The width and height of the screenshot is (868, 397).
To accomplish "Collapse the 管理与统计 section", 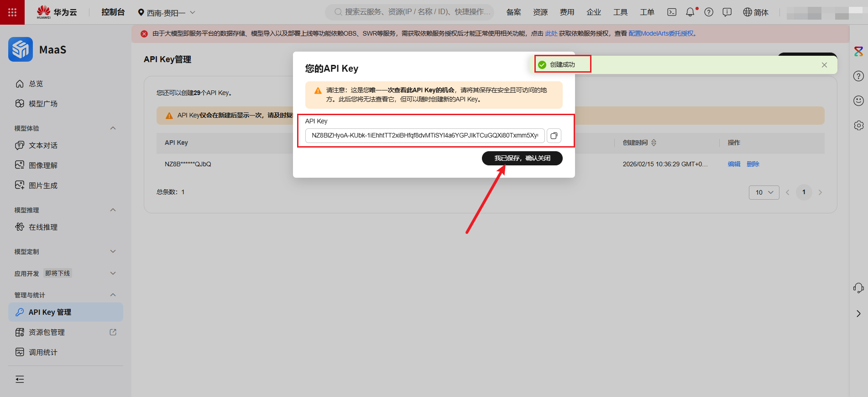I will tap(113, 295).
